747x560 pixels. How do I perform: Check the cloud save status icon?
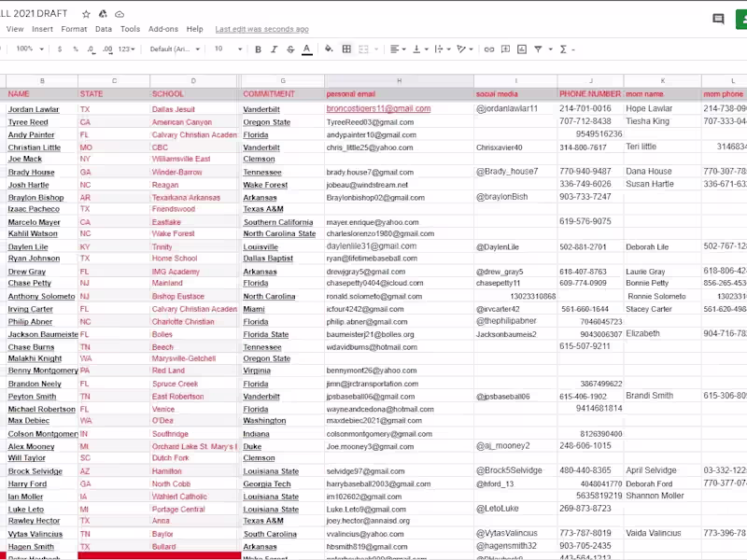coord(120,14)
